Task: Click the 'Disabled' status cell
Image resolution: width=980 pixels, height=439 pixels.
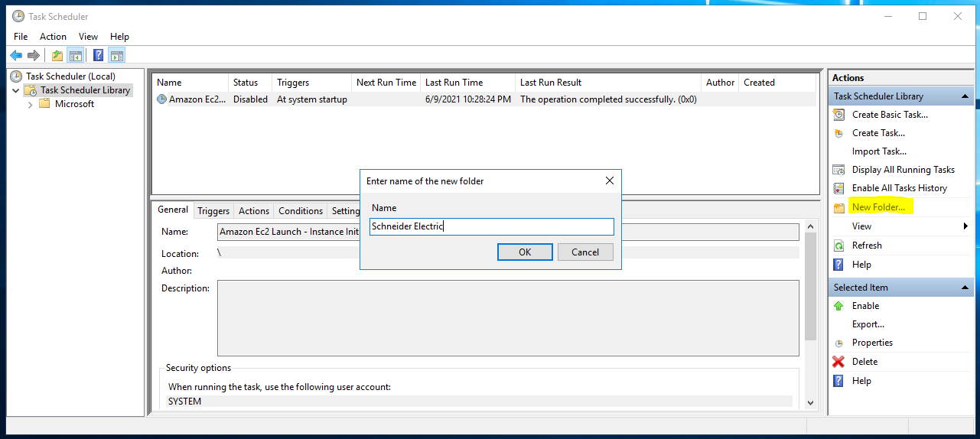Action: click(x=250, y=99)
